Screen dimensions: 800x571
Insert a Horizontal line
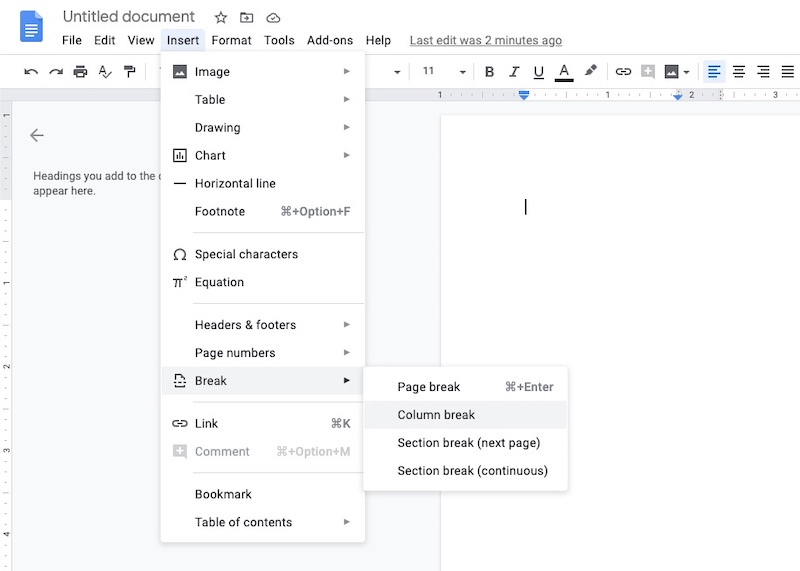(x=263, y=183)
